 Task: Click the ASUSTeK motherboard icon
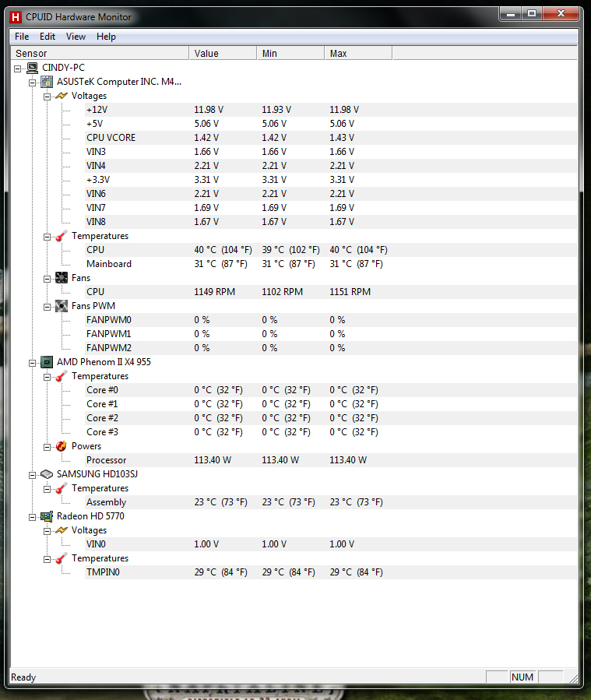[47, 82]
